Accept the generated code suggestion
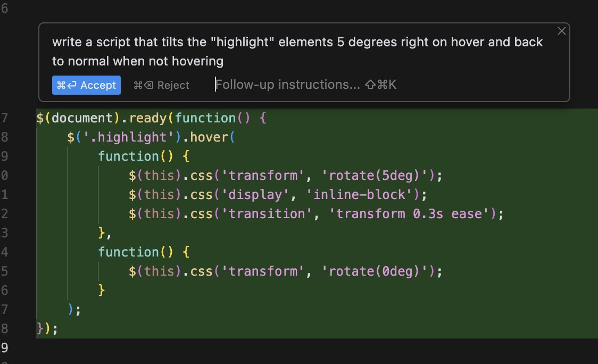Screen dimensions: 598x364 tap(86, 85)
